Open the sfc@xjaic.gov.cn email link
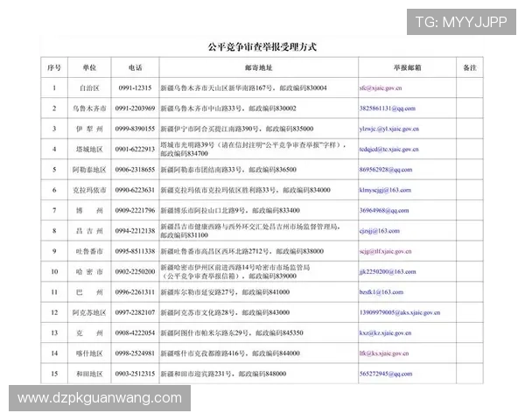Viewport: 525px width, 420px height. pyautogui.click(x=381, y=88)
